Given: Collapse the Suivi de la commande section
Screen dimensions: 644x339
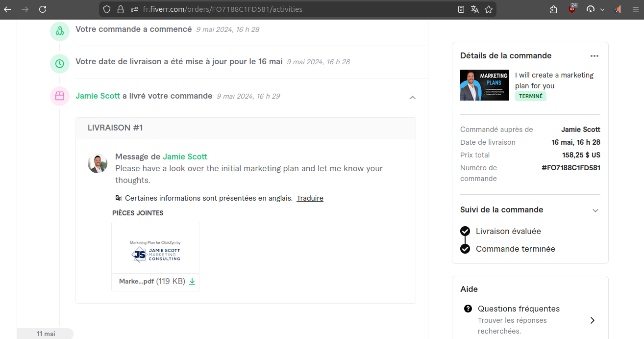Looking at the screenshot, I should point(595,210).
